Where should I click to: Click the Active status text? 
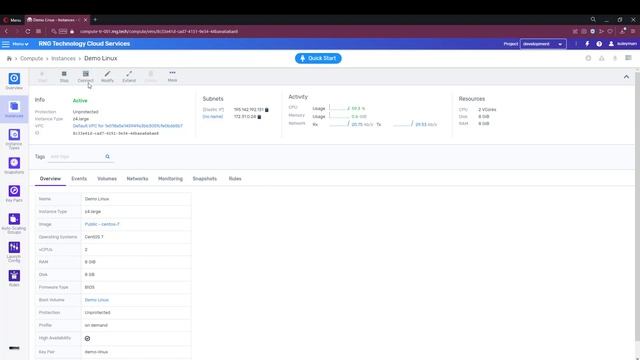(x=80, y=101)
